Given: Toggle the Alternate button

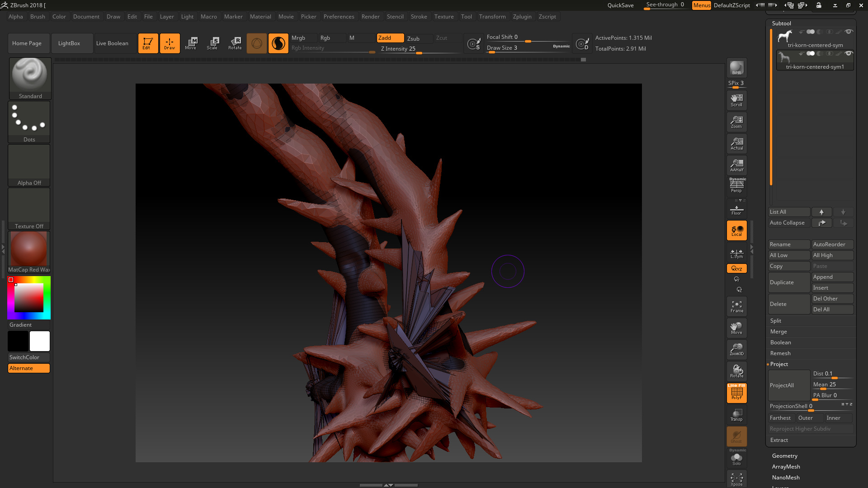Looking at the screenshot, I should (29, 368).
